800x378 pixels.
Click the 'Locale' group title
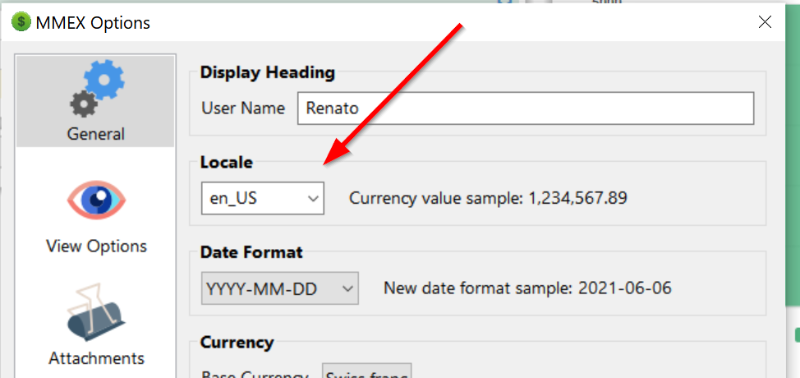coord(226,162)
